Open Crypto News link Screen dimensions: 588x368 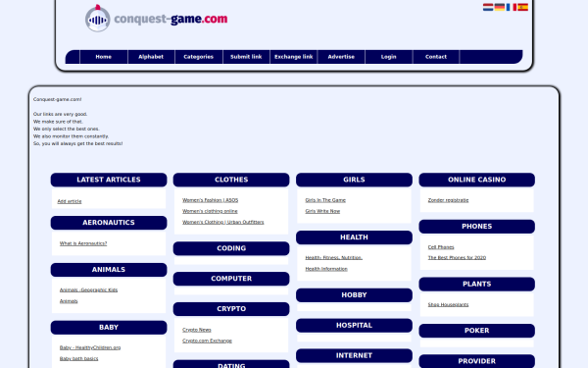pos(197,330)
